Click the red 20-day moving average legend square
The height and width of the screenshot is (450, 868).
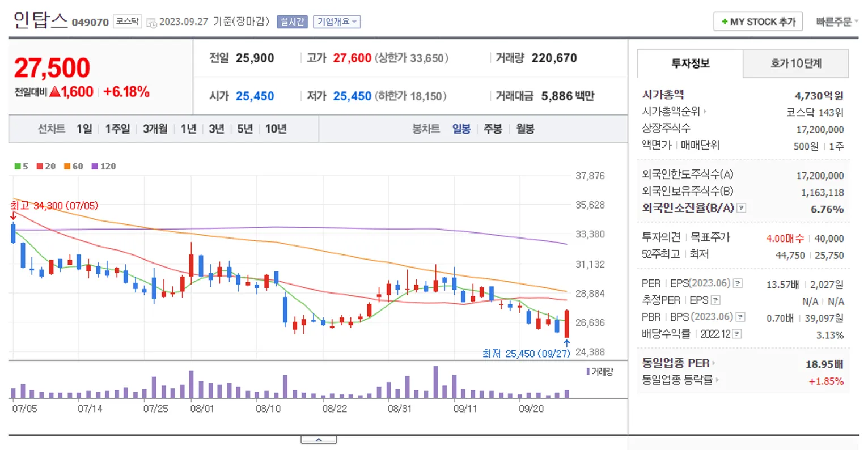(40, 166)
